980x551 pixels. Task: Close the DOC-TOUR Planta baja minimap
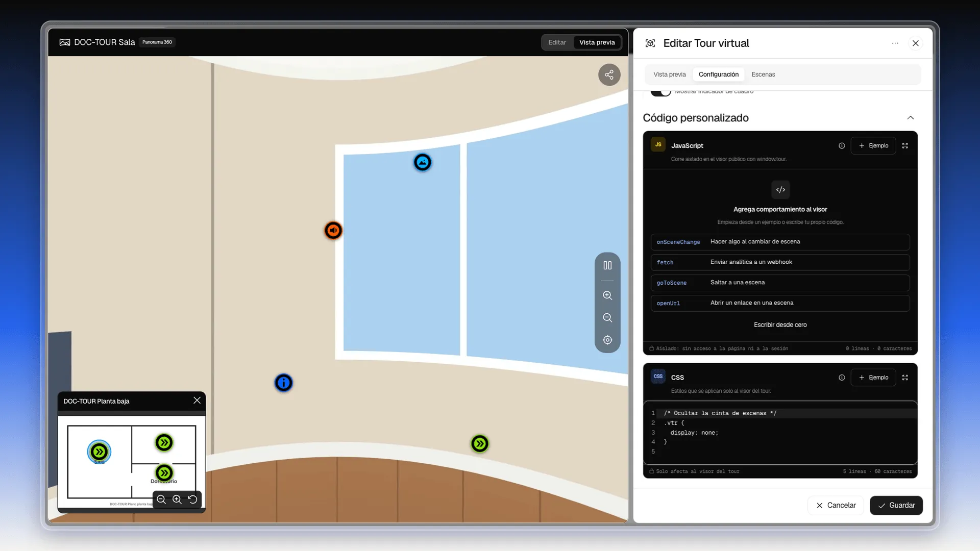coord(197,400)
